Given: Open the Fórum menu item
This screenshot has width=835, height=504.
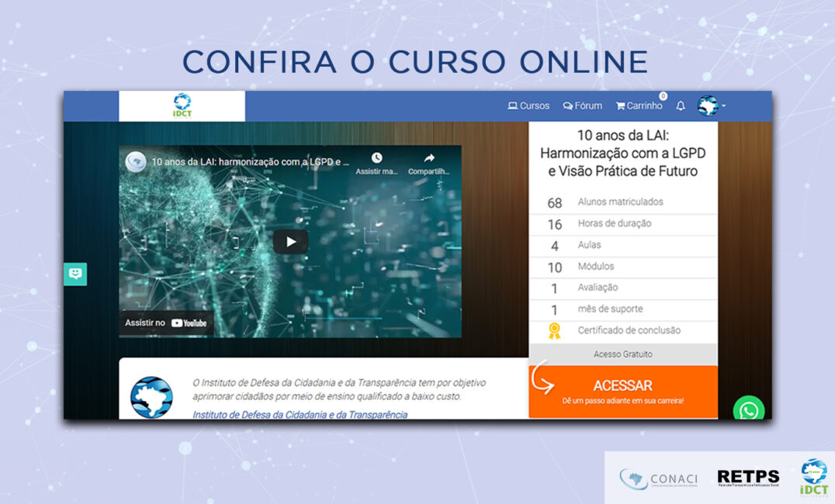Looking at the screenshot, I should pos(583,106).
